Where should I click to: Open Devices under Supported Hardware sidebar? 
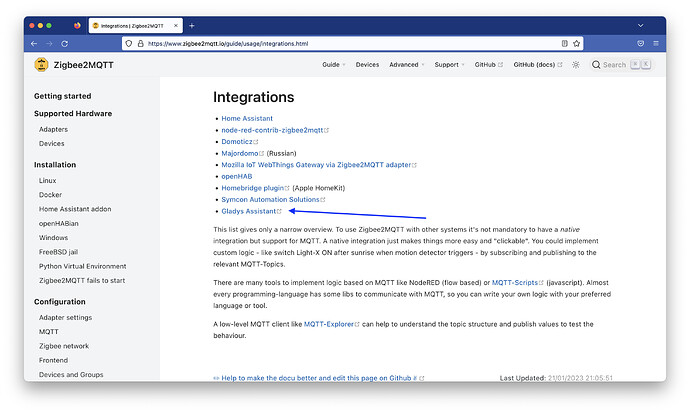point(51,143)
